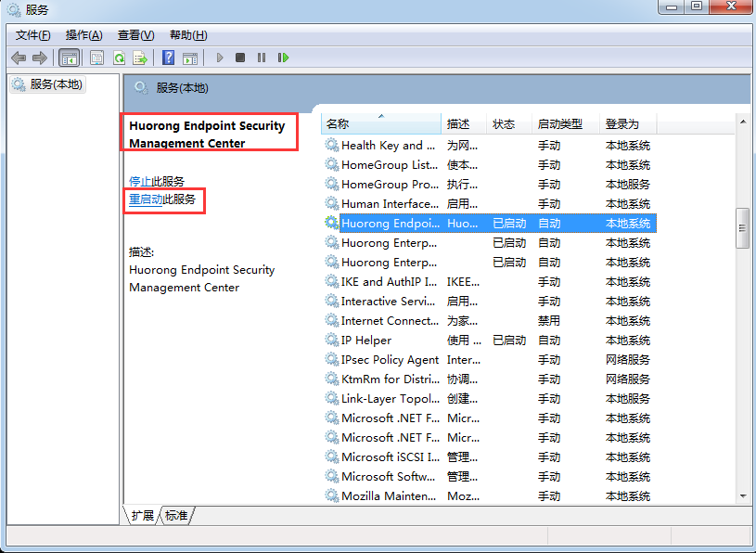Select the IPsec Policy Agent name
Viewport: 756px width, 553px height.
pyautogui.click(x=390, y=360)
